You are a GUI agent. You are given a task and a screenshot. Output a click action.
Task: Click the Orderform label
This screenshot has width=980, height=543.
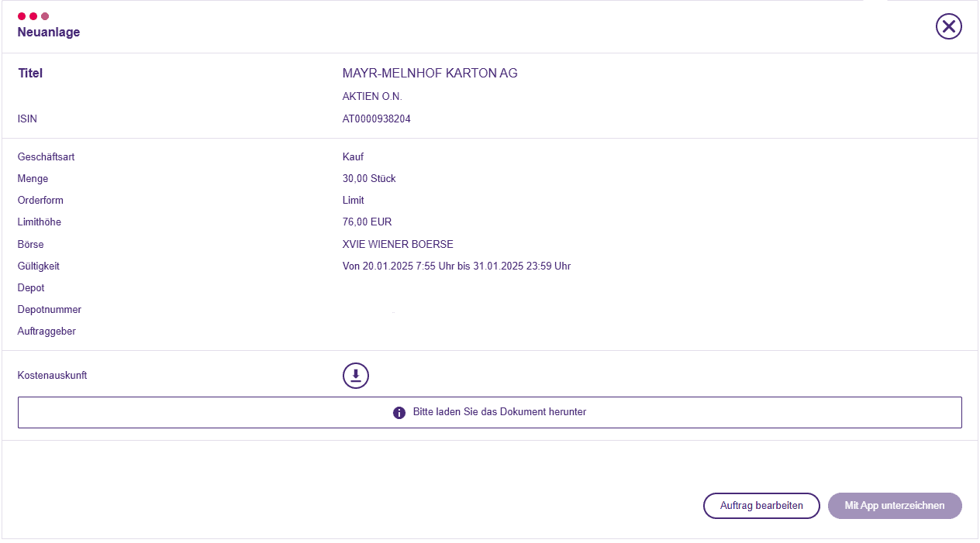(40, 201)
